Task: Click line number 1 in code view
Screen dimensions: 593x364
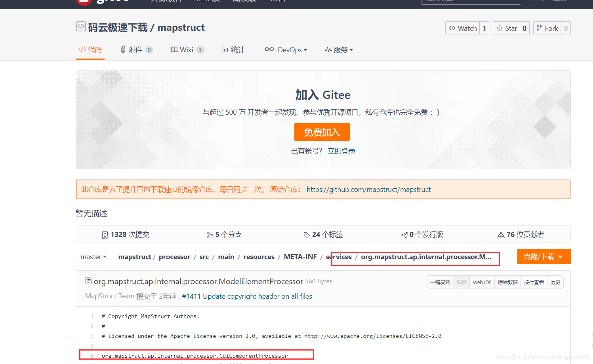Action: (92, 316)
